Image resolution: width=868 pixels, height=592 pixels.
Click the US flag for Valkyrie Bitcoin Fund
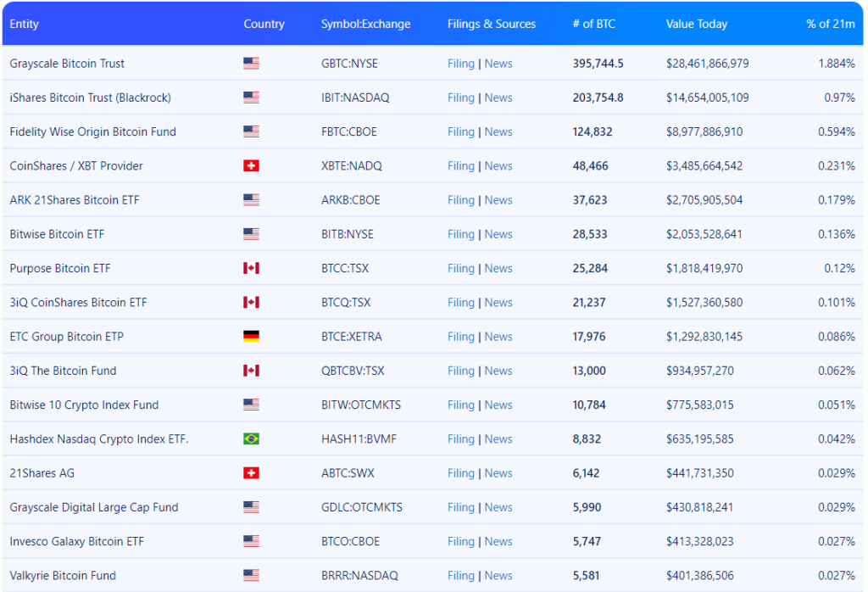pyautogui.click(x=251, y=576)
